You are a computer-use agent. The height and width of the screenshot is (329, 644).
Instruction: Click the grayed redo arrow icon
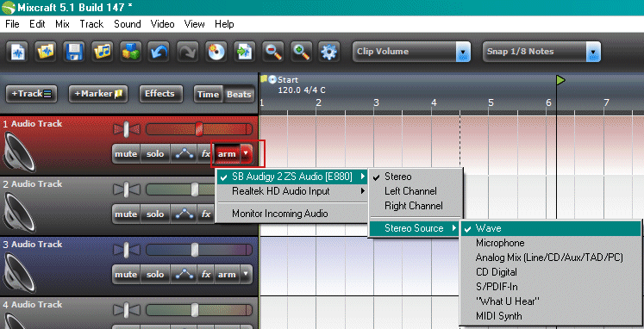coord(187,52)
